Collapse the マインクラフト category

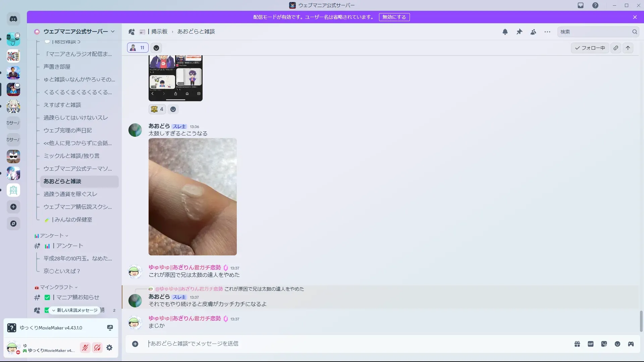click(56, 287)
